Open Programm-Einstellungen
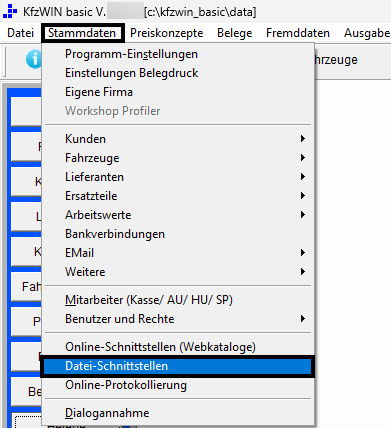Viewport: 391px width, 428px height. pos(178,54)
